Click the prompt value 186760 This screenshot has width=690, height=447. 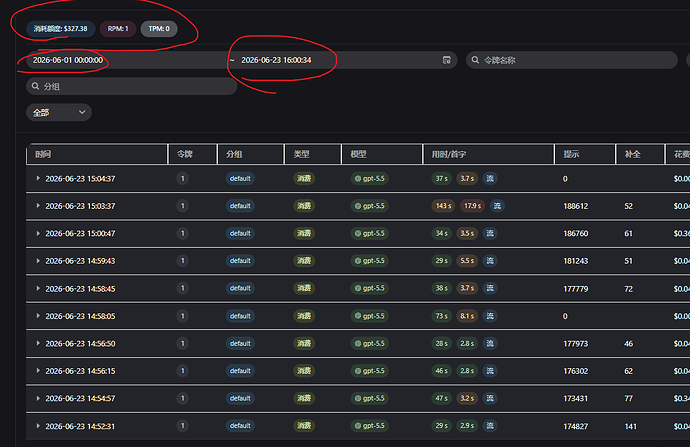[x=576, y=234]
